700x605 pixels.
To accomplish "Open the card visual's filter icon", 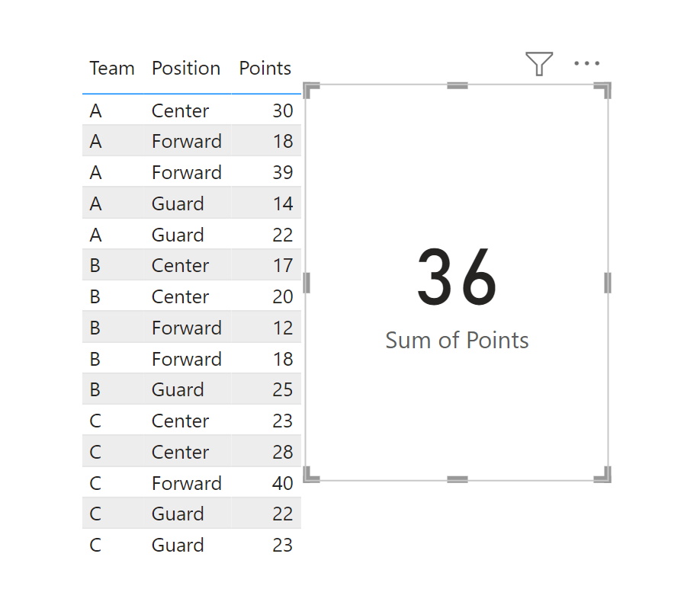I will click(x=539, y=63).
